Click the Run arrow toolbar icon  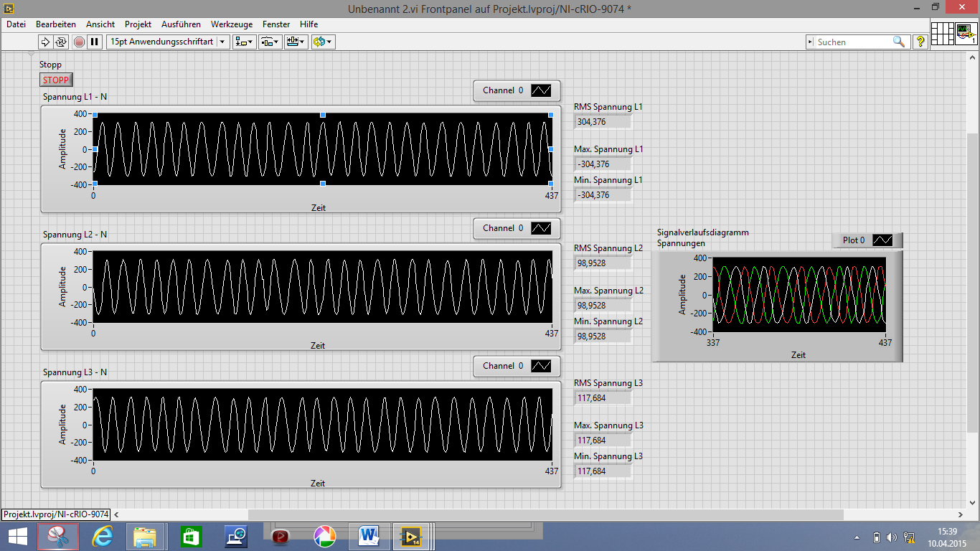tap(45, 42)
